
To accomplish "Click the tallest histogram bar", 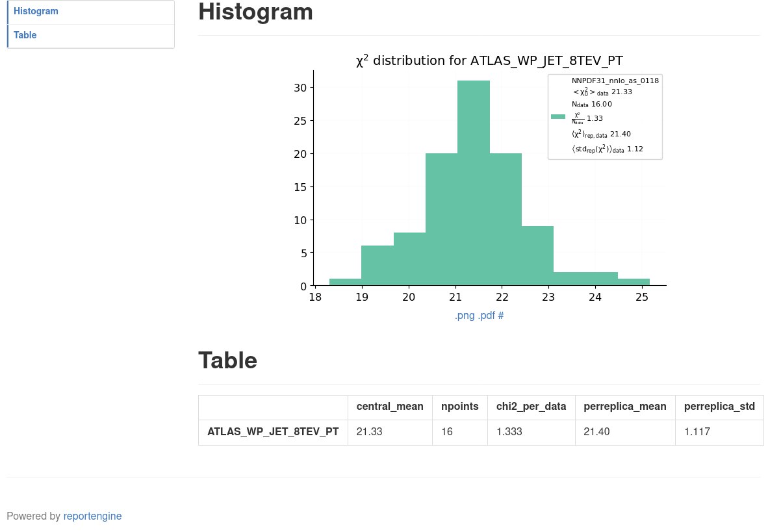I will pyautogui.click(x=474, y=182).
